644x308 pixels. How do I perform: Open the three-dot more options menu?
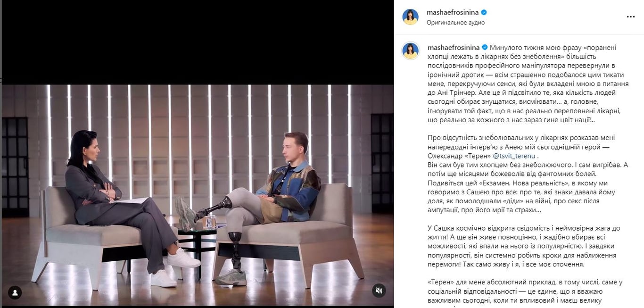[x=631, y=17]
